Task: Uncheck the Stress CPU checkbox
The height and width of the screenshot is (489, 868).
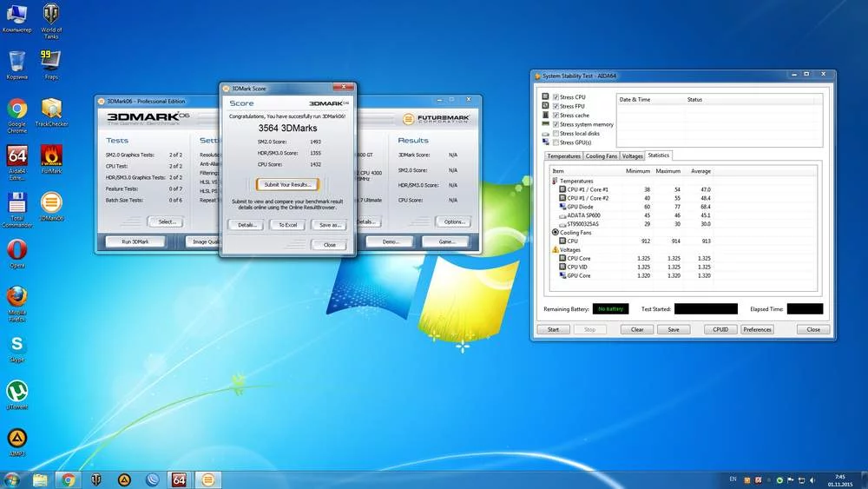Action: pos(556,96)
